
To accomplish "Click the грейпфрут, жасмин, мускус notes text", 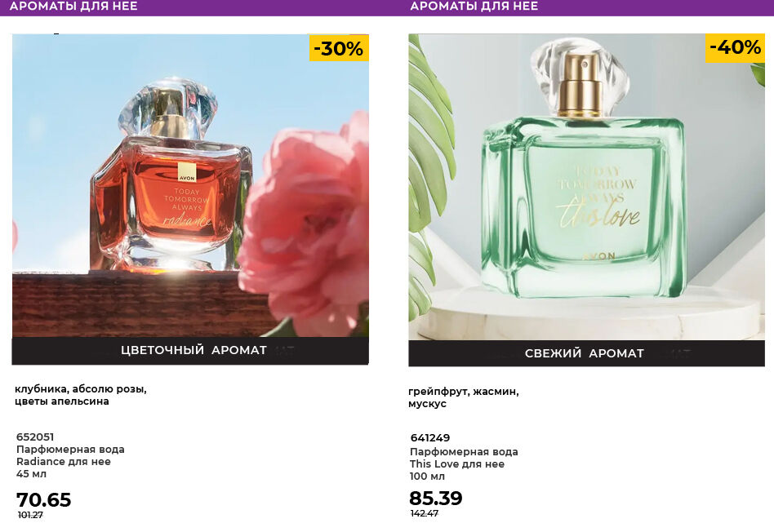I will click(464, 397).
